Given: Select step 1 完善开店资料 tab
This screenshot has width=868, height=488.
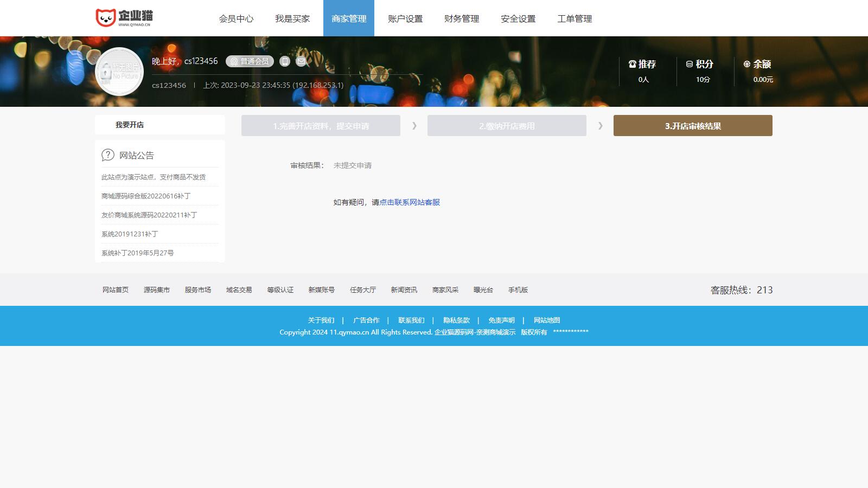Looking at the screenshot, I should (x=321, y=126).
